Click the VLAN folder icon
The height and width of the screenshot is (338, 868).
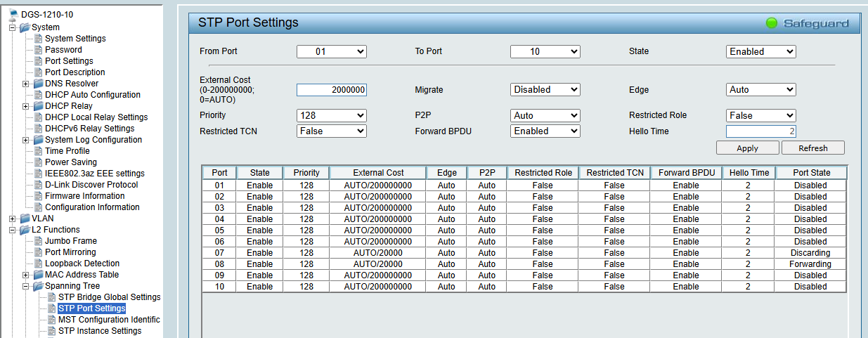[x=25, y=219]
